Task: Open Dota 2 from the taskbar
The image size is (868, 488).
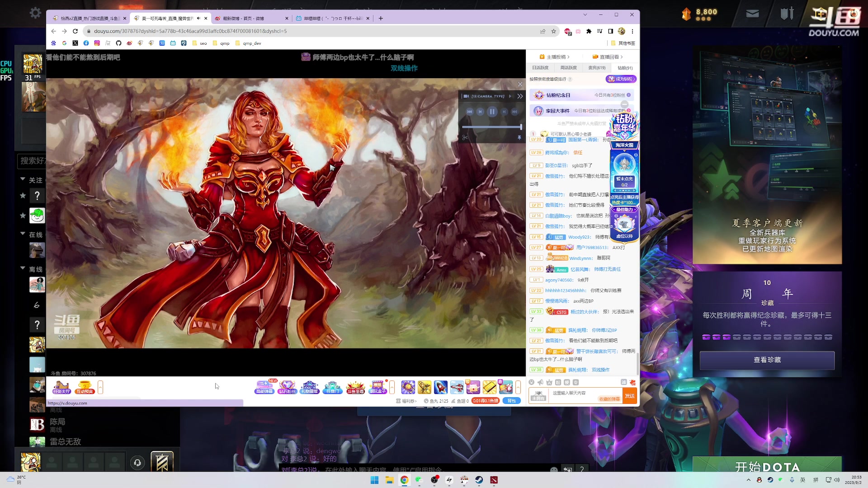Action: [x=494, y=480]
